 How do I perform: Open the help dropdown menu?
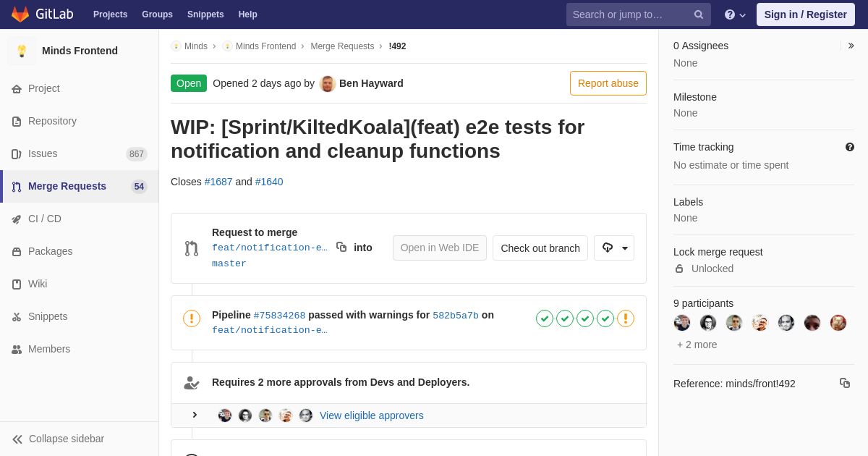(x=735, y=14)
